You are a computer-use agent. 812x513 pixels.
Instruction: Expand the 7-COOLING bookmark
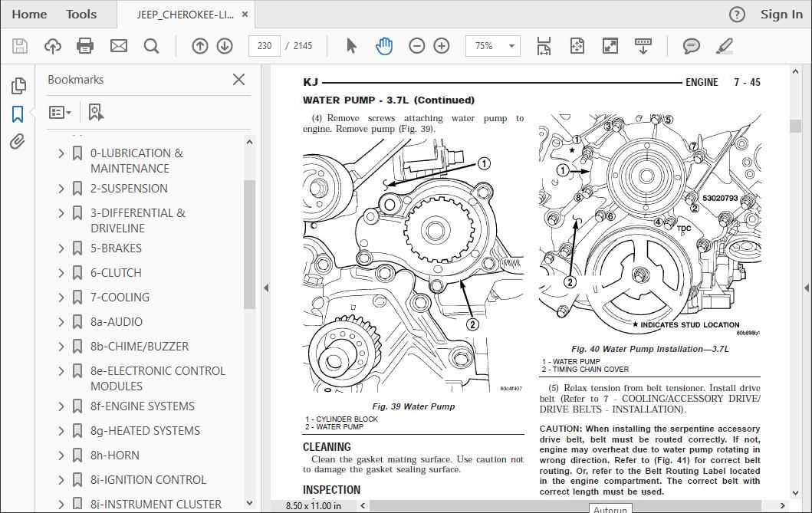pyautogui.click(x=61, y=297)
